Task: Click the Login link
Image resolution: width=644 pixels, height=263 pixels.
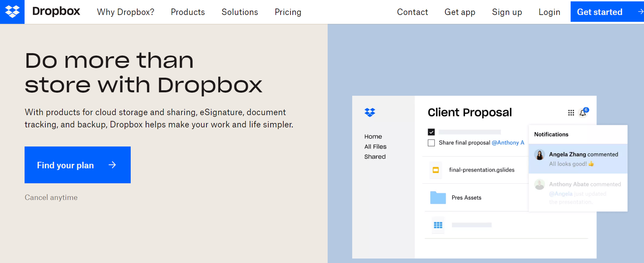Action: coord(549,12)
